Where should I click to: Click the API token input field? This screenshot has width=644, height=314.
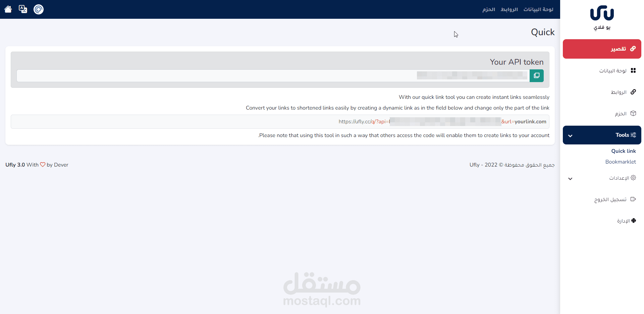pyautogui.click(x=273, y=76)
